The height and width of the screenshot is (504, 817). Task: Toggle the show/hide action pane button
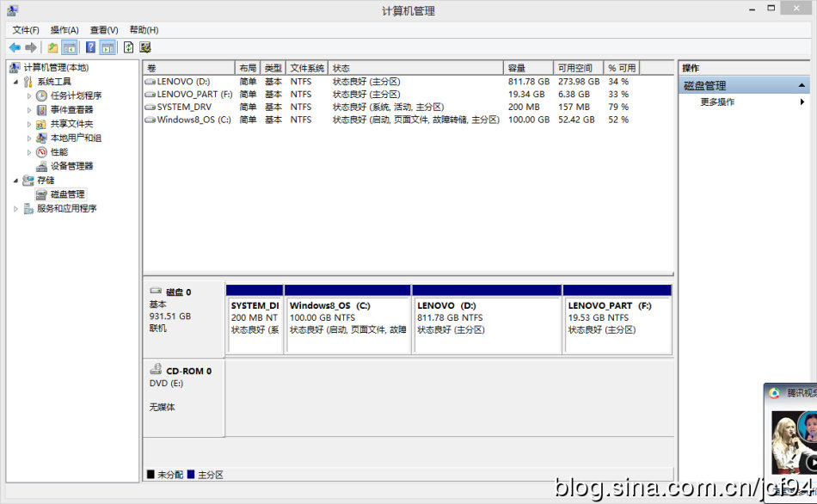(107, 47)
